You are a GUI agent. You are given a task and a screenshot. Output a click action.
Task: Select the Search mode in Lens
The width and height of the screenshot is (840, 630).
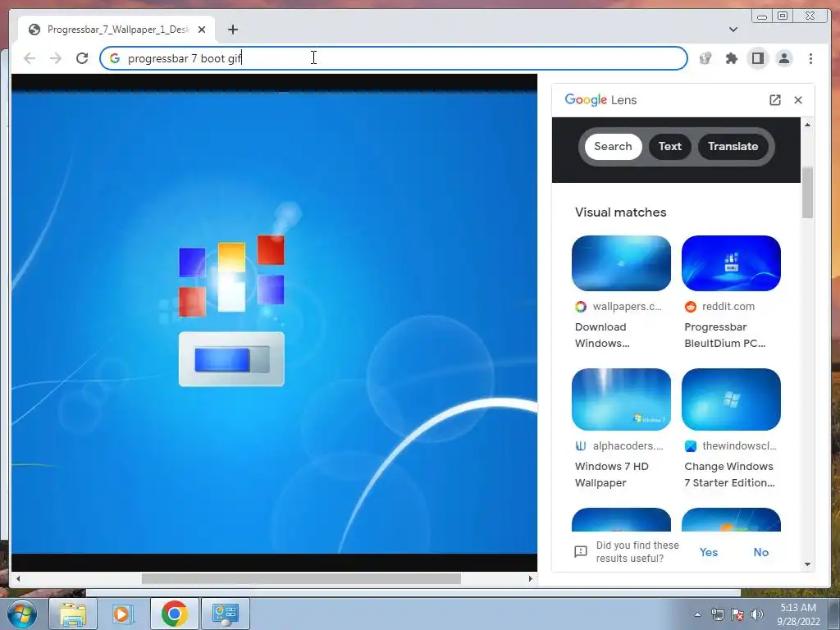tap(613, 146)
